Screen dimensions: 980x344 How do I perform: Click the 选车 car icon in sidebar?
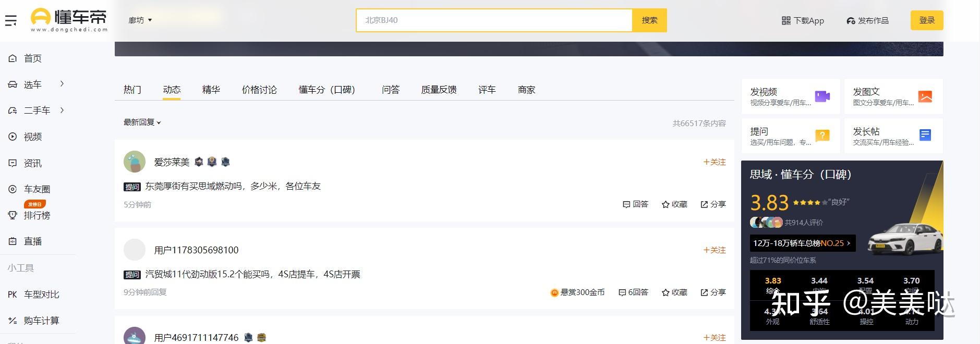pyautogui.click(x=13, y=84)
